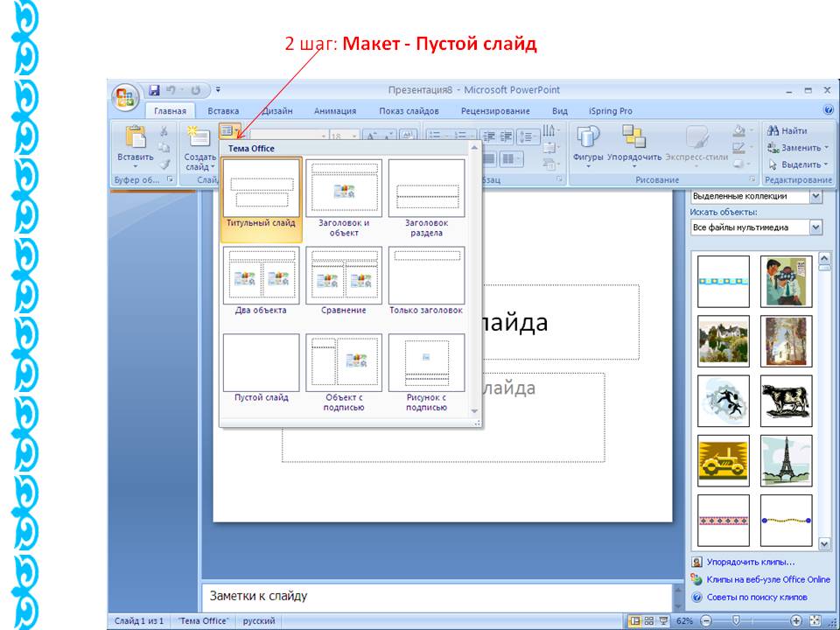Select the 'Пустой слайд' layout thumbnail
Image resolution: width=840 pixels, height=630 pixels.
coord(261,363)
